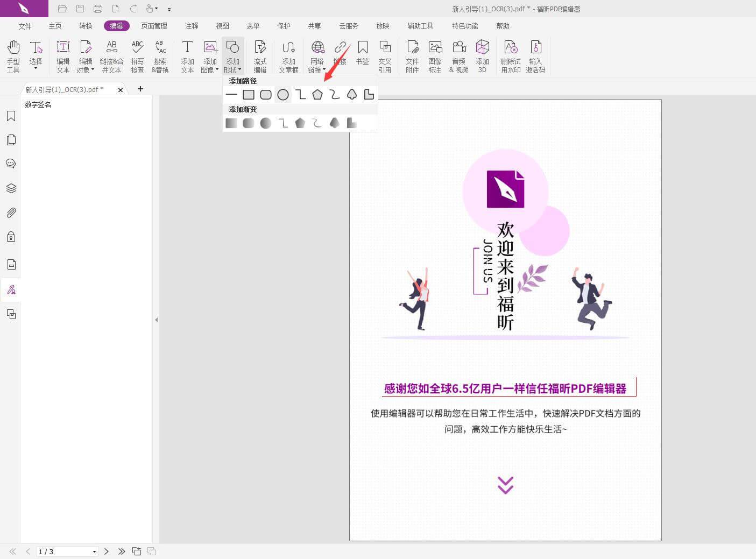Toggle the comments panel in the left sidebar

11,164
